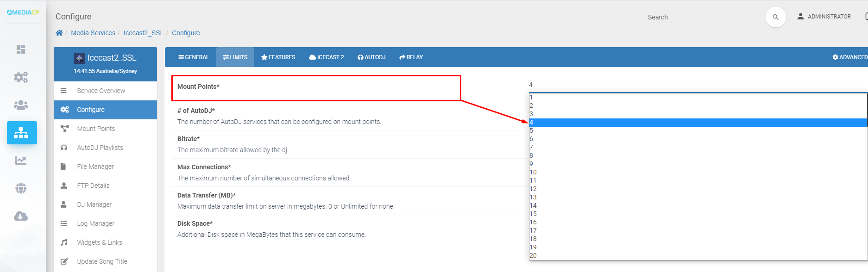Click the Update Song Title edit icon
868x272 pixels.
coord(64,261)
